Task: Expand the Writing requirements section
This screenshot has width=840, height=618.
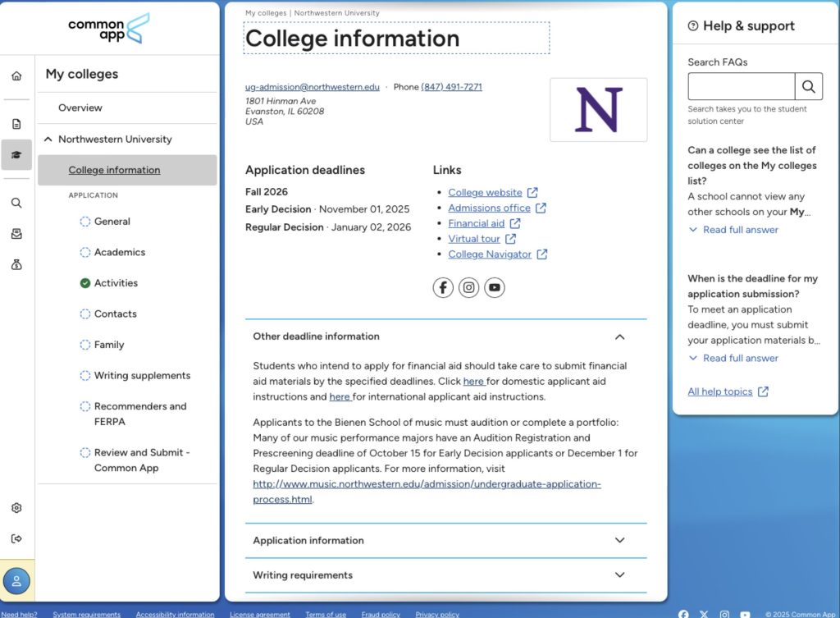Action: click(x=445, y=575)
